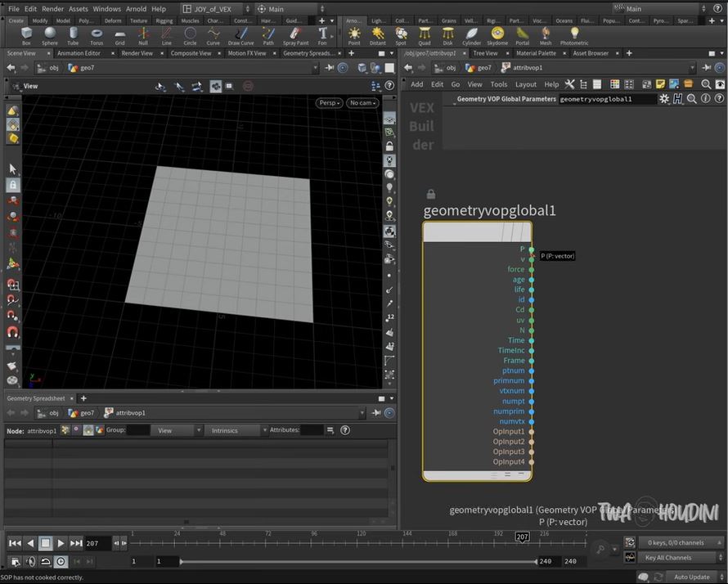Screen dimensions: 728x584
Task: Click the Tube shelf tool
Action: 73,36
